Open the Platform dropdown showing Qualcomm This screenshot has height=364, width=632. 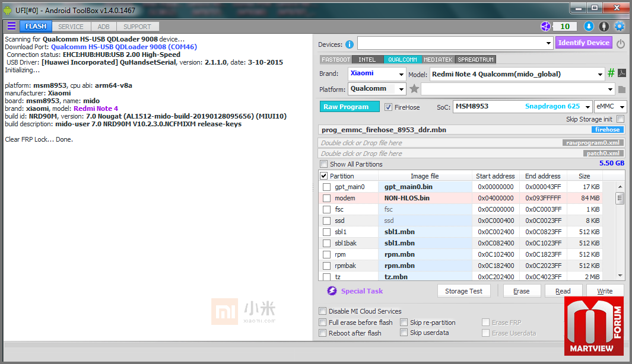point(401,89)
